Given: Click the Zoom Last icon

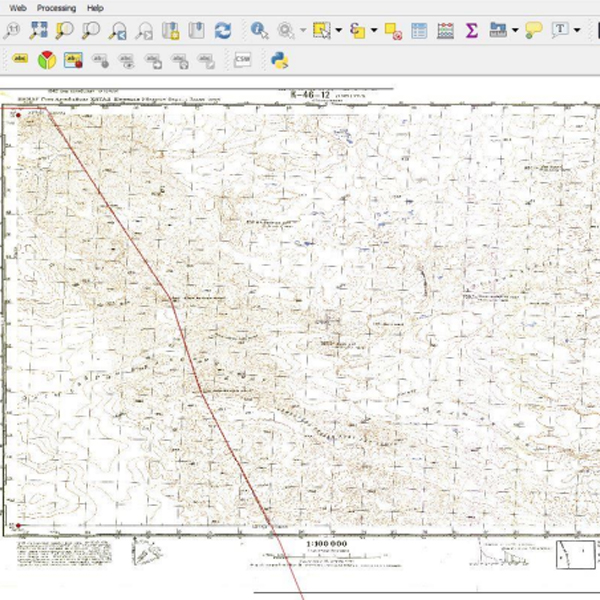Looking at the screenshot, I should point(118,31).
